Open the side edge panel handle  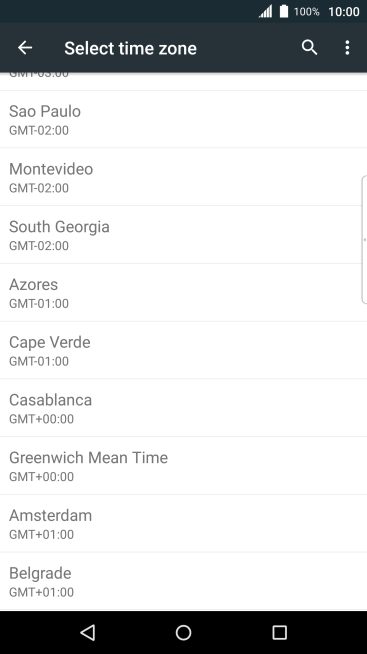click(x=364, y=240)
